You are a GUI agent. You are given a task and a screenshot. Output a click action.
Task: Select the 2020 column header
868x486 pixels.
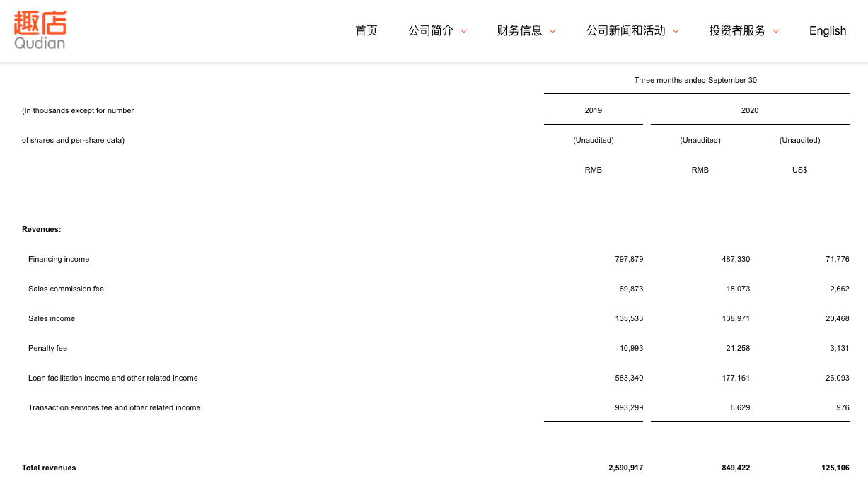coord(750,110)
